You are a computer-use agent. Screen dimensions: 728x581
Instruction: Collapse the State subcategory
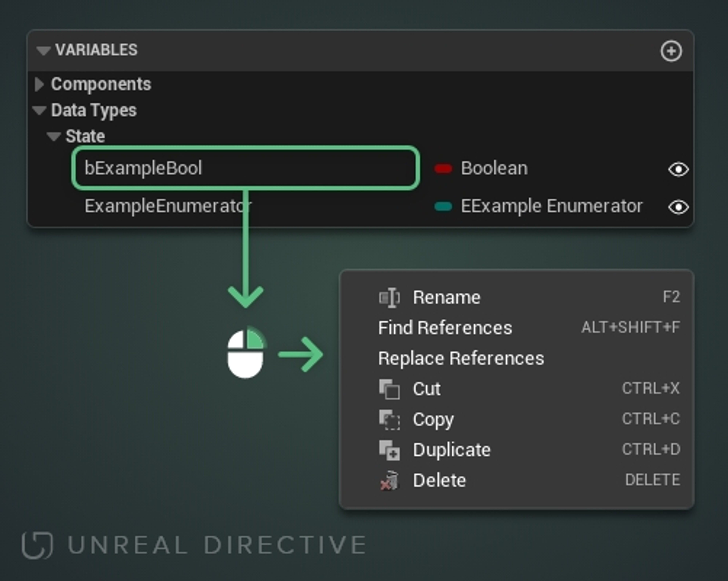click(x=53, y=136)
